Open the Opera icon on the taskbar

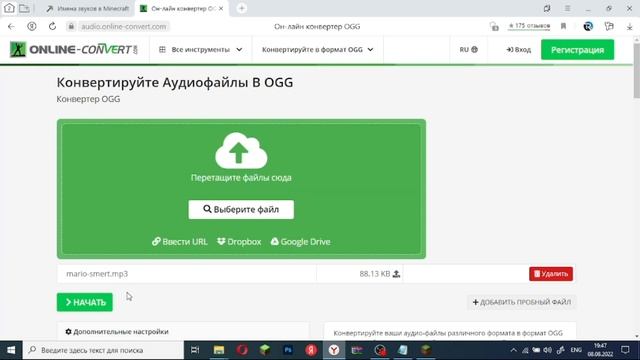click(x=242, y=350)
